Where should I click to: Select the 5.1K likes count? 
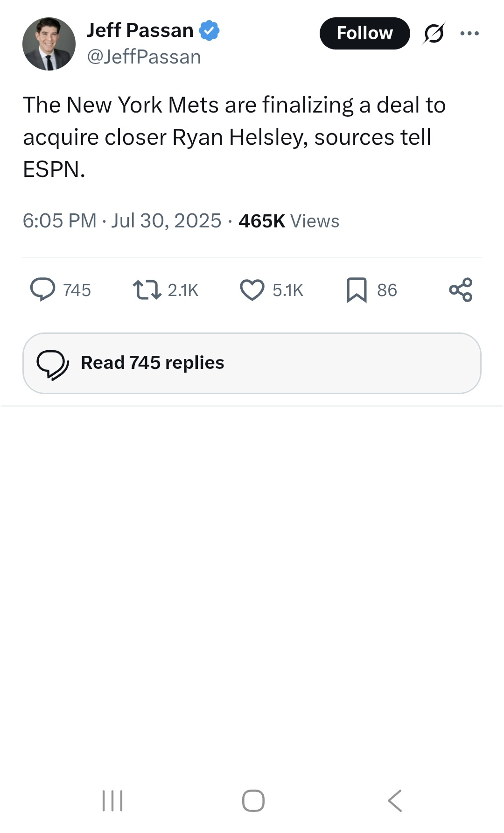287,289
